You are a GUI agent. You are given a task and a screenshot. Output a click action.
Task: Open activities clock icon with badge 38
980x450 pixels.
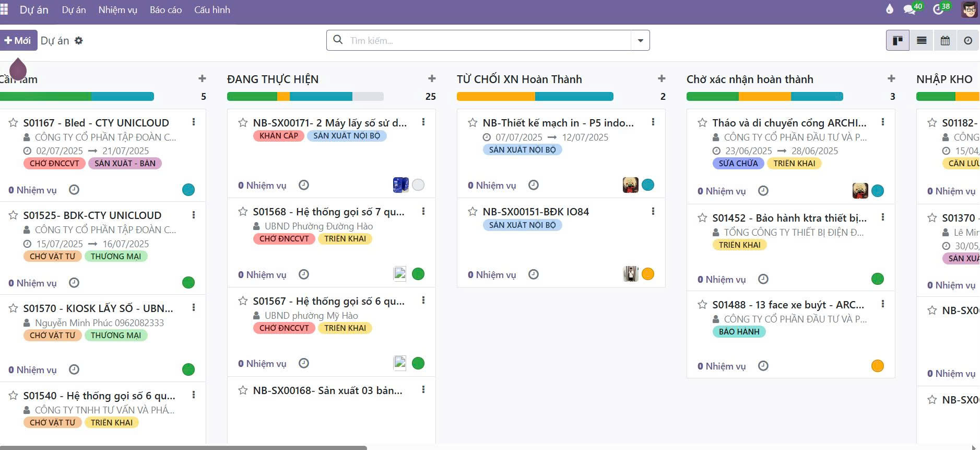(938, 9)
